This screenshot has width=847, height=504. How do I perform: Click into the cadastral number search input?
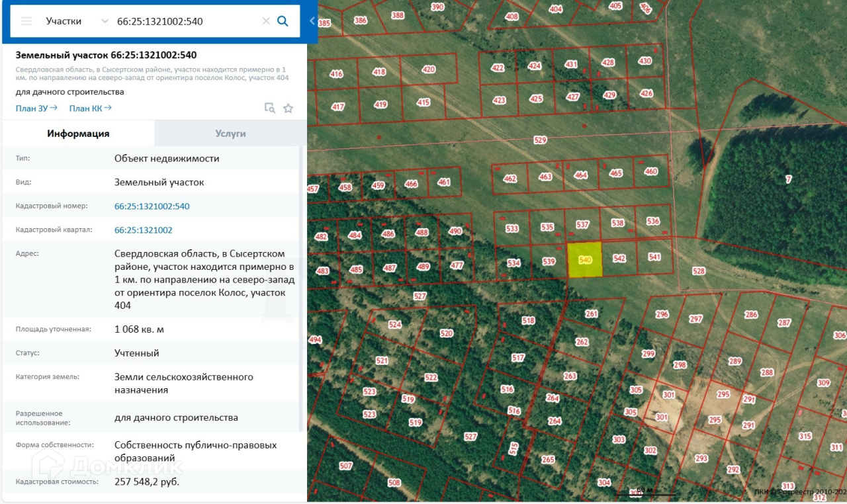tap(185, 21)
